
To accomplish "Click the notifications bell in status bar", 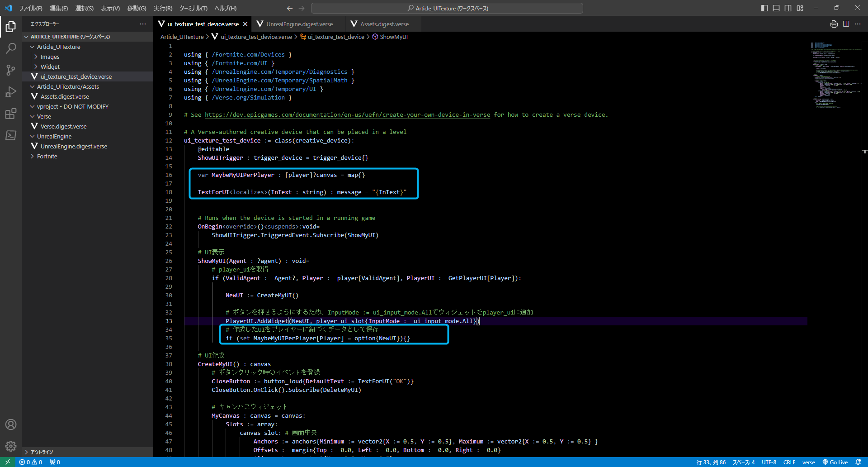I will (858, 462).
